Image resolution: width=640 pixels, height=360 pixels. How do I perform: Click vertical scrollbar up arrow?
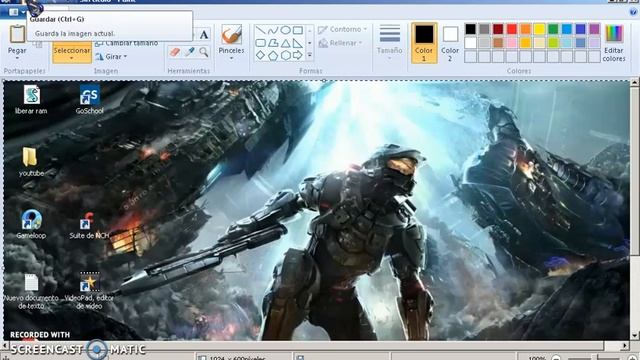[634, 82]
